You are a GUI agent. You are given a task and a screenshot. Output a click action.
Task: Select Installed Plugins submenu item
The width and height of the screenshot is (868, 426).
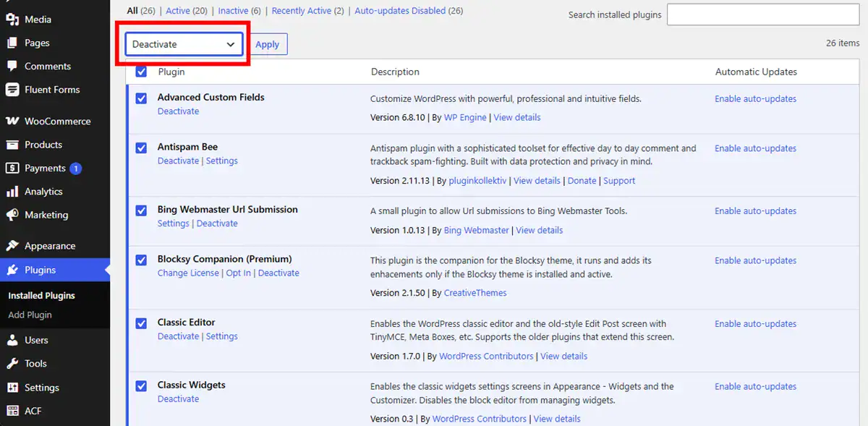[x=41, y=296]
